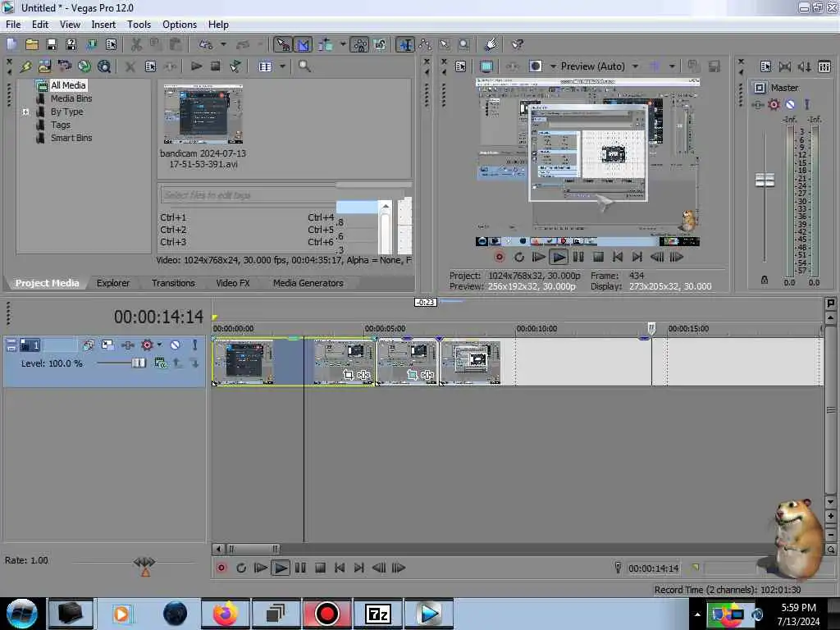Screen dimensions: 840x630
Task: Click the search magnifier in Project Media
Action: click(304, 66)
